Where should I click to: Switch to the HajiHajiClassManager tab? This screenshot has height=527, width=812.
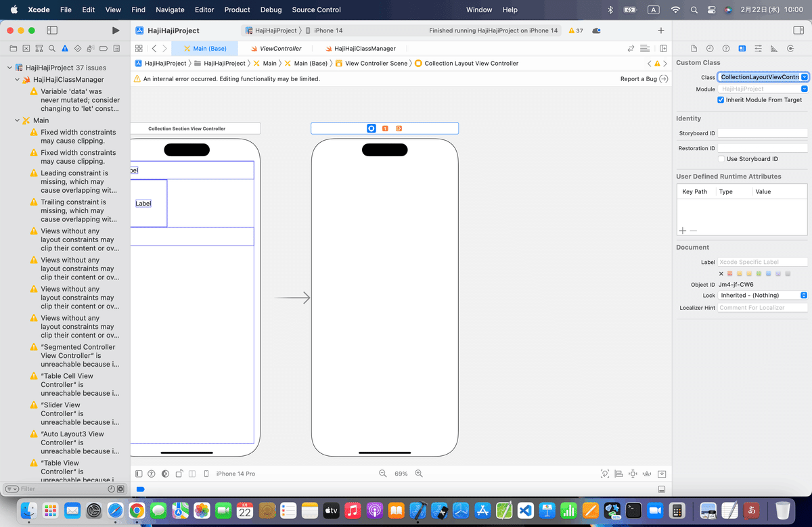point(360,49)
